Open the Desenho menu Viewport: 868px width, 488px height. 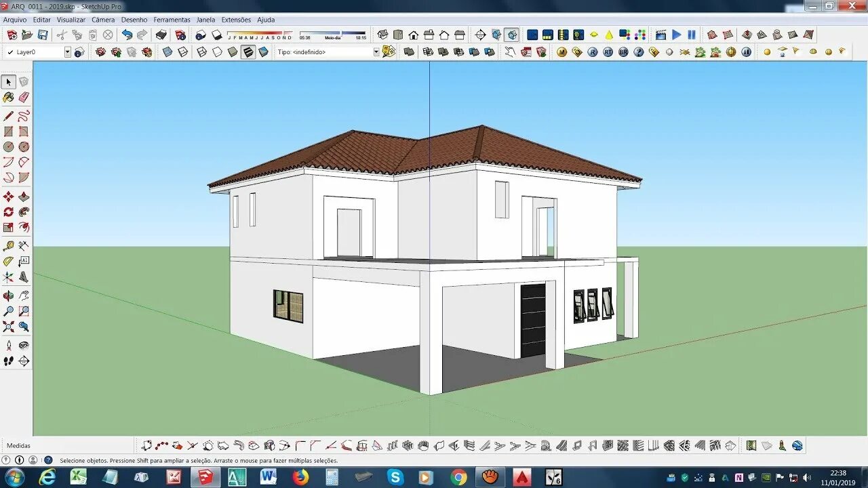point(134,20)
